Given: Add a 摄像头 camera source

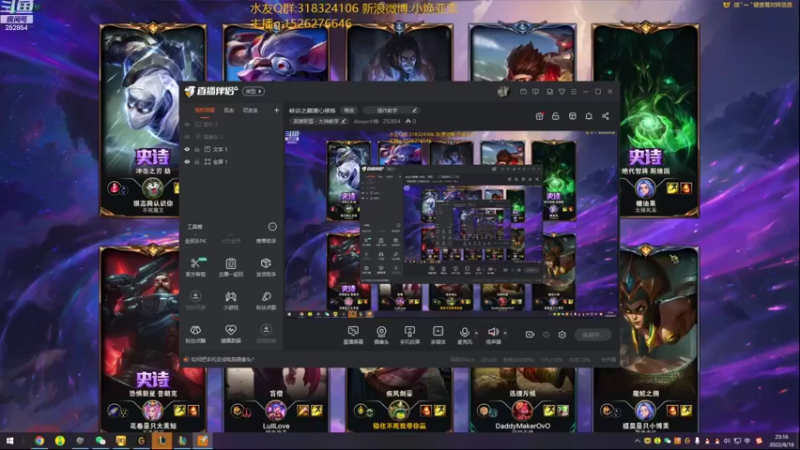Looking at the screenshot, I should point(381,335).
